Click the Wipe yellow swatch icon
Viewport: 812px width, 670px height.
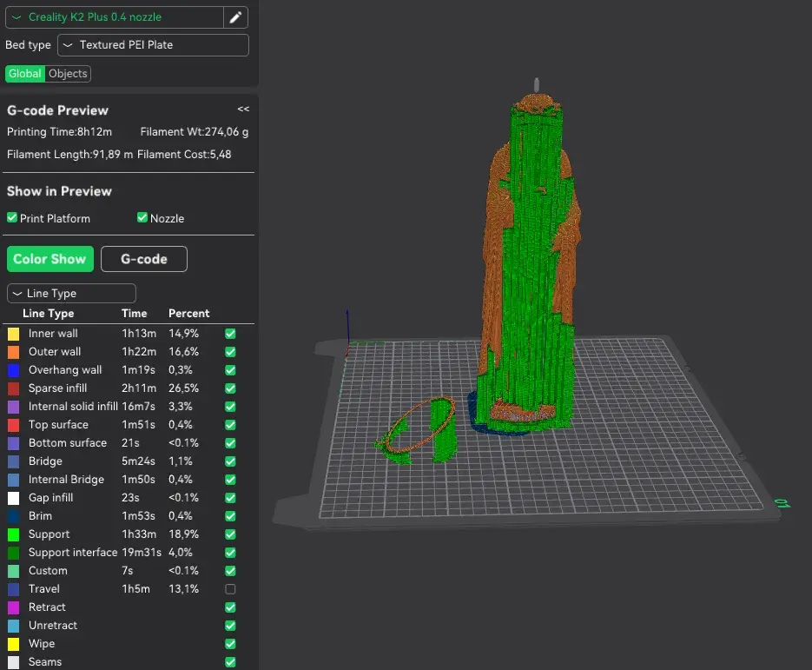click(14, 644)
